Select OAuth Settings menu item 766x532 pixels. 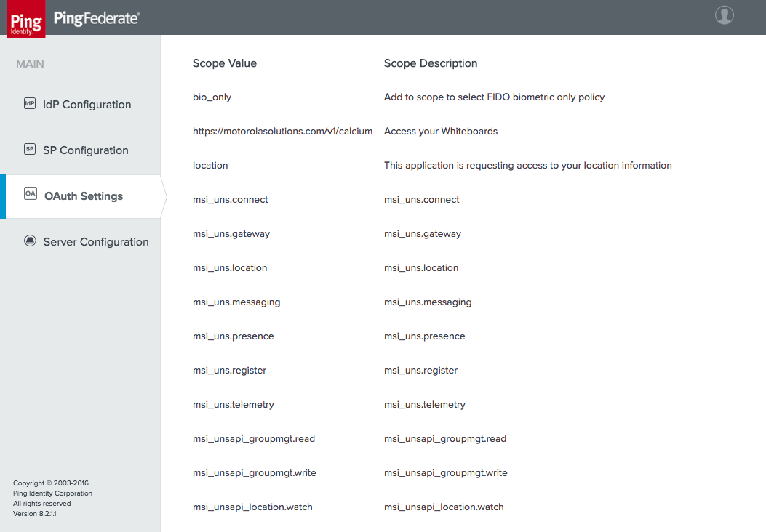(x=83, y=196)
